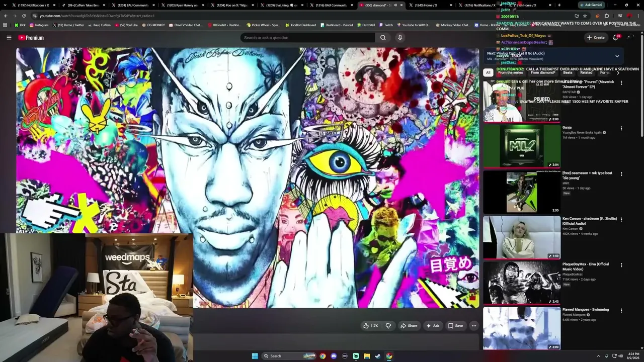Select the From diamond* chip

click(543, 72)
